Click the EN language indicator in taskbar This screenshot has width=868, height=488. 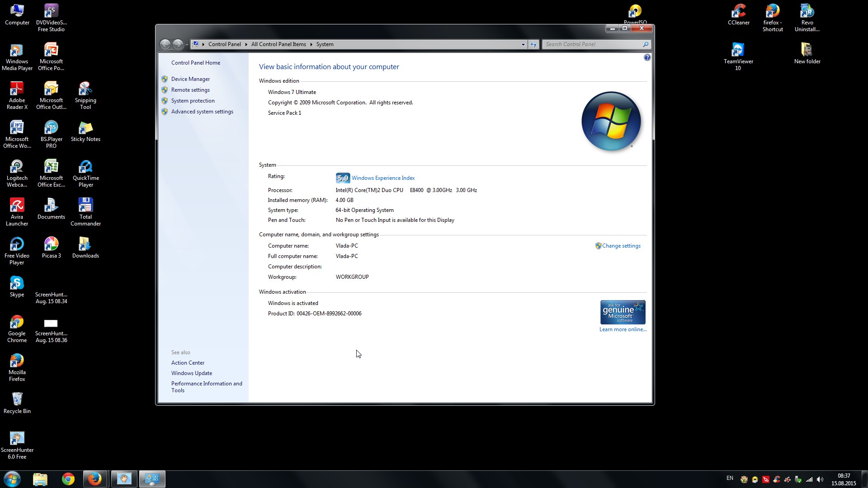tap(730, 478)
